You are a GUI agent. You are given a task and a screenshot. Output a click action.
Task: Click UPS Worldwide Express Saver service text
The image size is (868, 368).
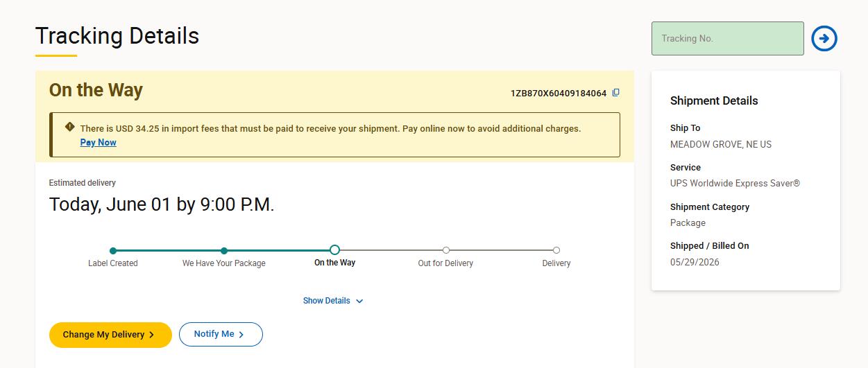click(x=735, y=184)
